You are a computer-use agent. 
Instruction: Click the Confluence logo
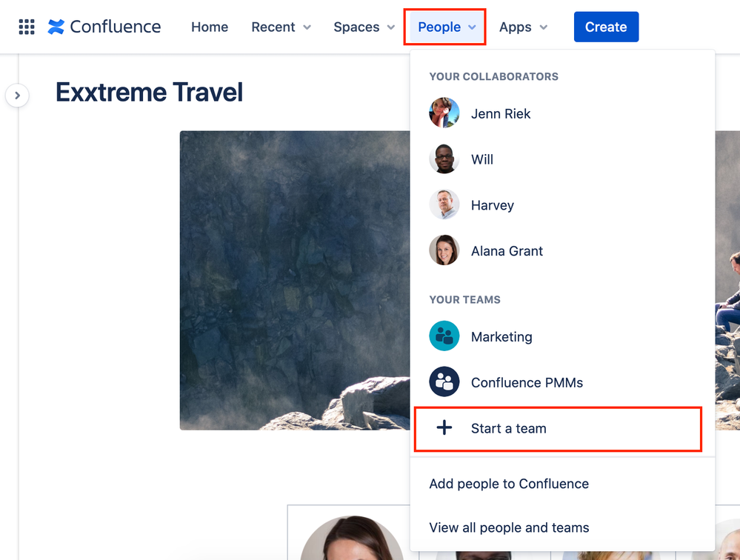(x=104, y=27)
